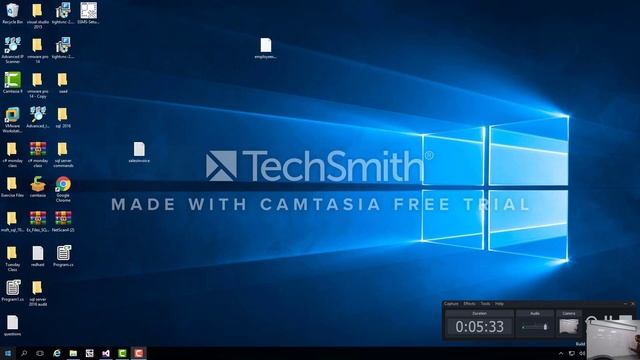Open the Tools menu in Camtasia Recorder
Screen dimensions: 640x360
click(485, 304)
